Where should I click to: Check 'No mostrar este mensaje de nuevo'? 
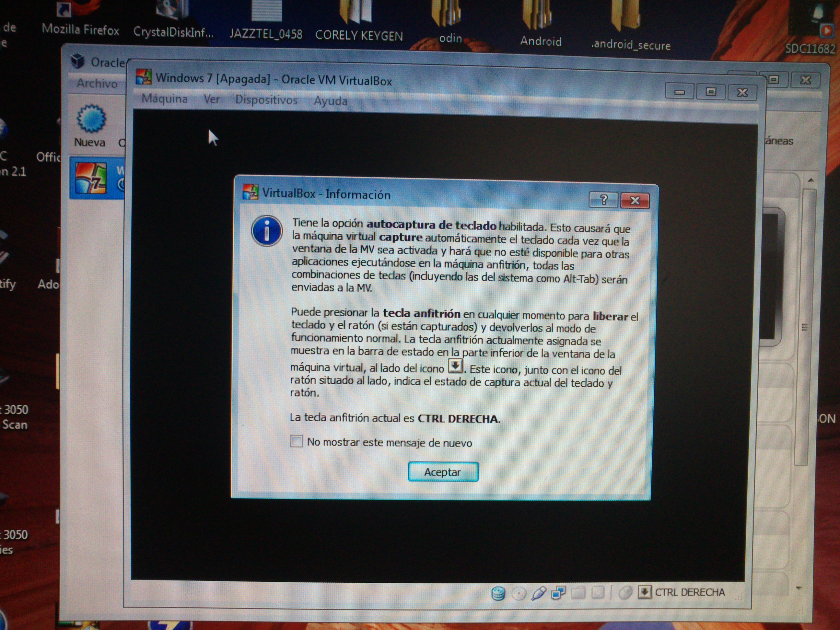point(297,441)
